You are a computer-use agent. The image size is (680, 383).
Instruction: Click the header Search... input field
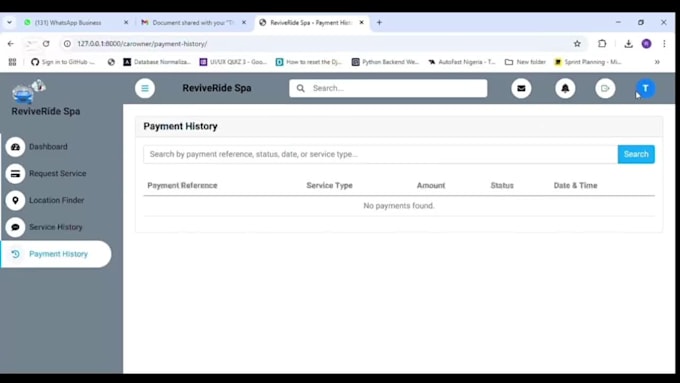click(388, 88)
